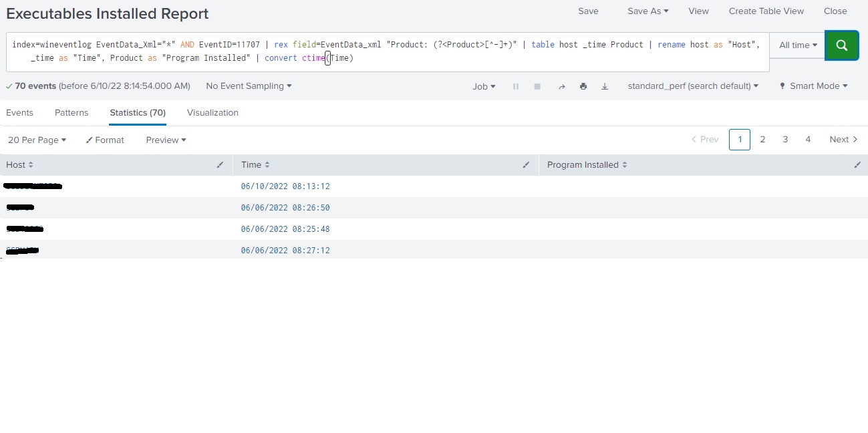Screen dimensions: 868x433
Task: Switch to the Visualization tab
Action: point(212,112)
